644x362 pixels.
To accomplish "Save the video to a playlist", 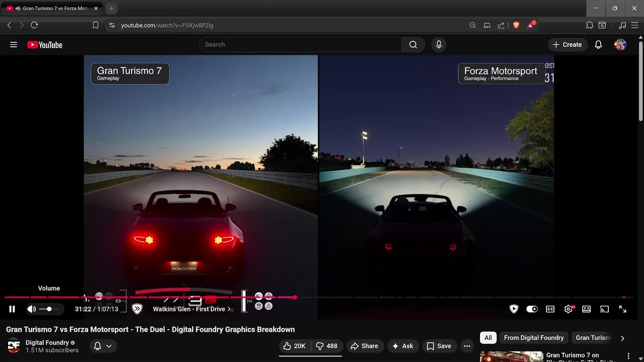I will click(439, 346).
